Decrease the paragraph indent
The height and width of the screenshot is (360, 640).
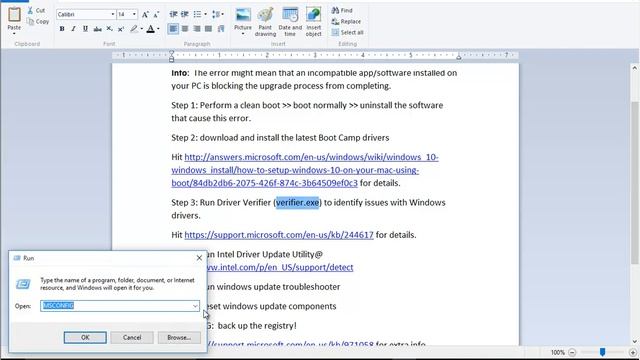[173, 15]
